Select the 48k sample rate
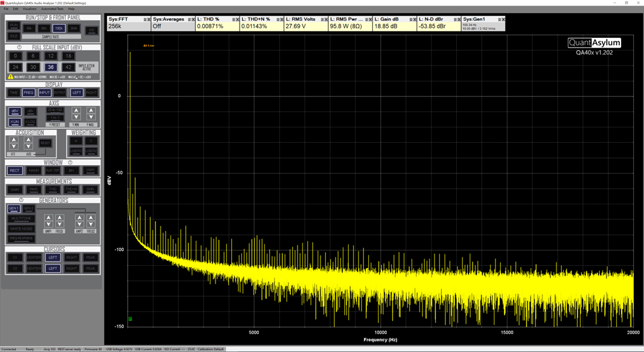 coord(29,28)
